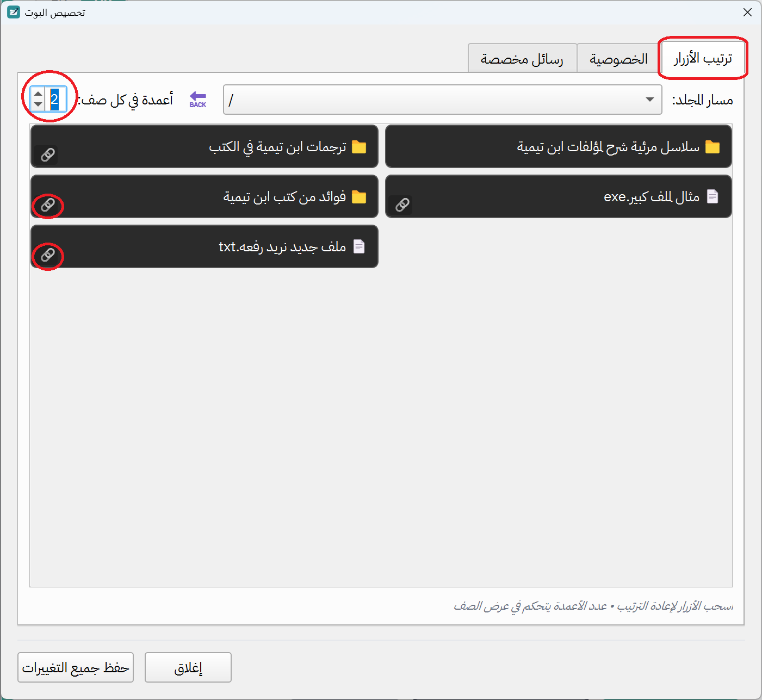
Task: Decrement the columns per row value
Action: coord(37,104)
